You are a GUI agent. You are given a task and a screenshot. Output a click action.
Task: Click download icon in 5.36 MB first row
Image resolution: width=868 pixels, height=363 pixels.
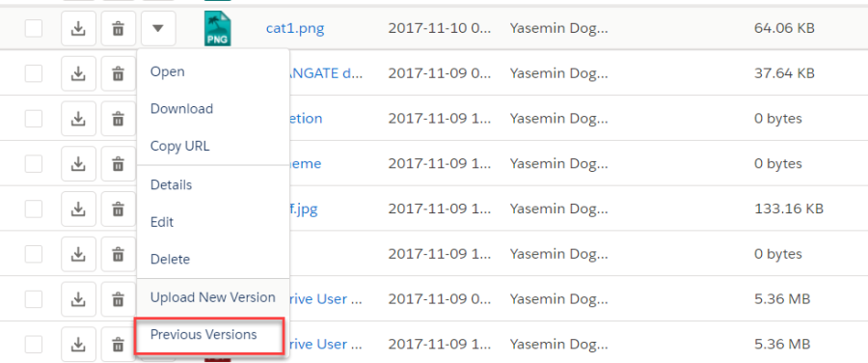pos(79,299)
